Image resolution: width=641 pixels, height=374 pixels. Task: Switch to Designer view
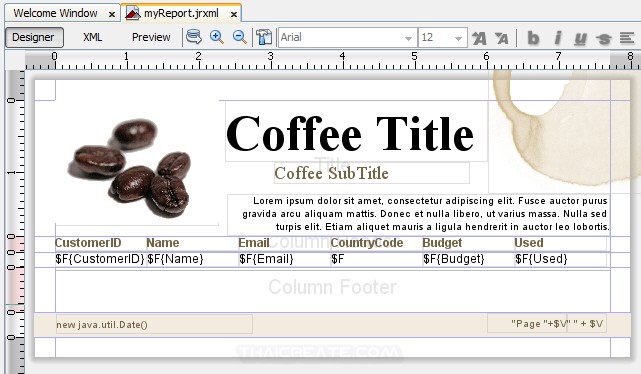[x=34, y=38]
